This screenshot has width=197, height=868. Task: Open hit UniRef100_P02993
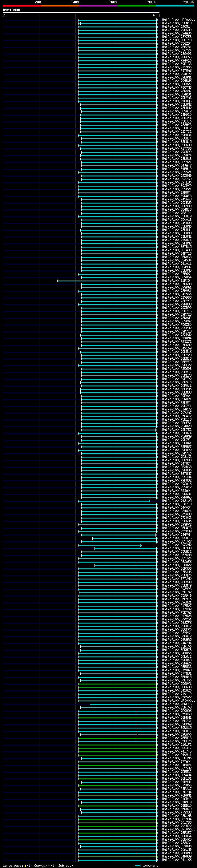[177, 589]
